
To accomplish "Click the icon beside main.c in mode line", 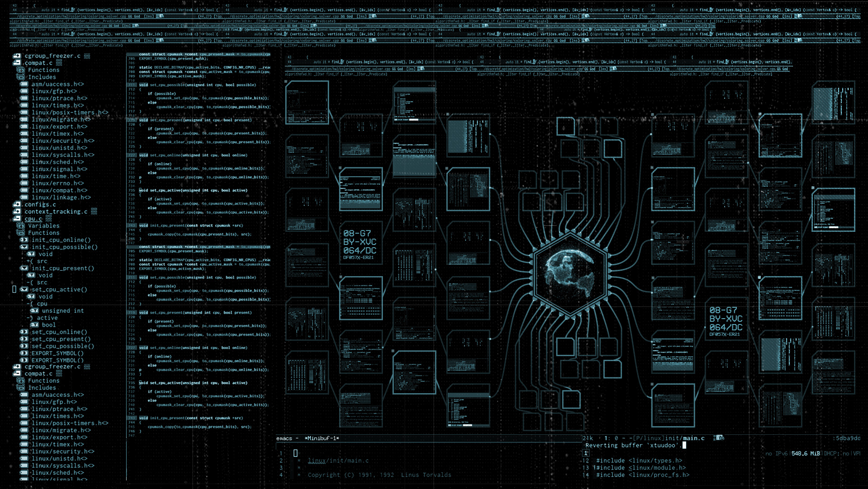I will (719, 438).
